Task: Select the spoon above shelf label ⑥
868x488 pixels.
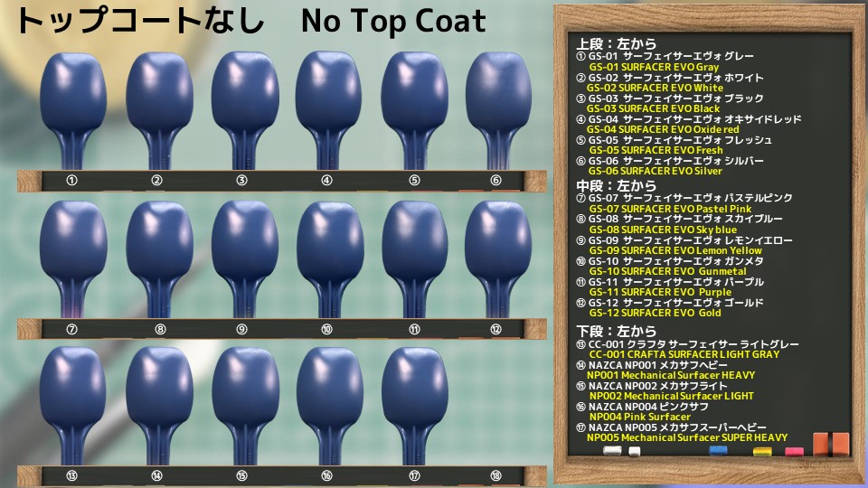Action: (x=498, y=110)
